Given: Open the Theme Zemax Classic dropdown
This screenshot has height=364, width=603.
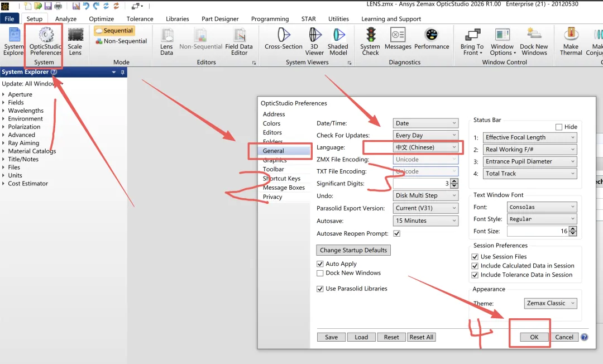Looking at the screenshot, I should click(x=551, y=303).
